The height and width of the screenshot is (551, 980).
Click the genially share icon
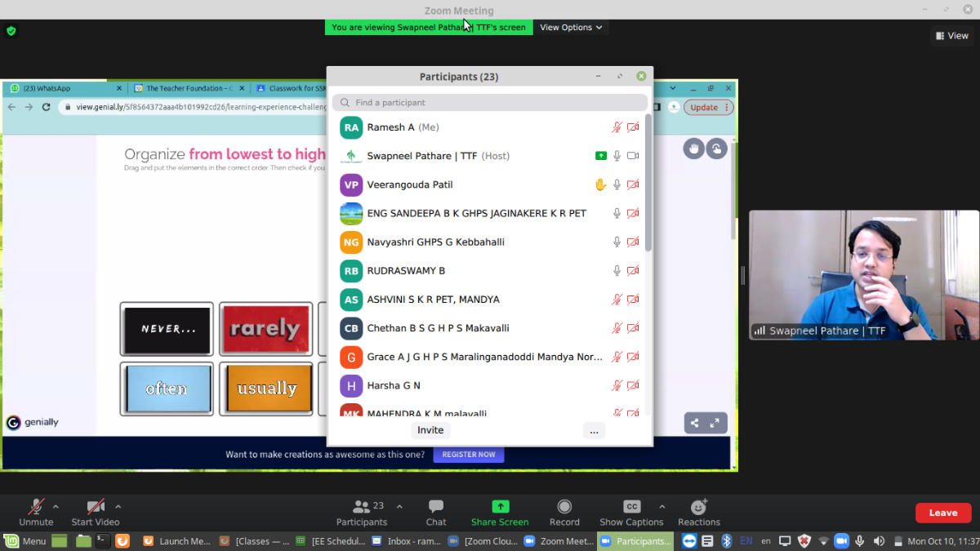[695, 423]
